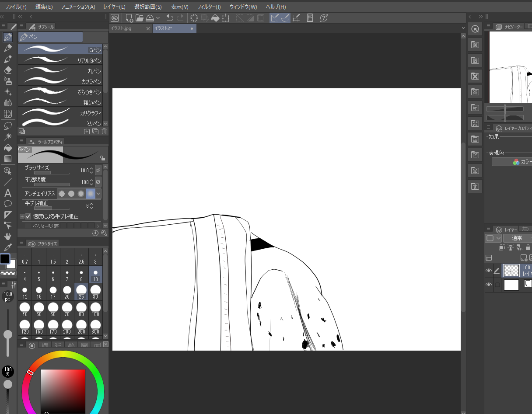Viewport: 532px width, 414px height.
Task: Select the Fill bucket tool
Action: coord(8,147)
